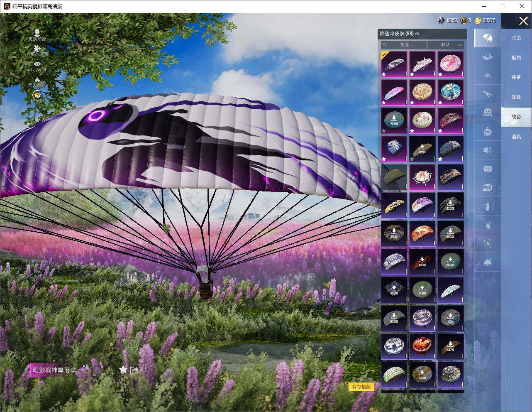Select the tap gesture category icon
The image size is (532, 412).
[x=488, y=225]
